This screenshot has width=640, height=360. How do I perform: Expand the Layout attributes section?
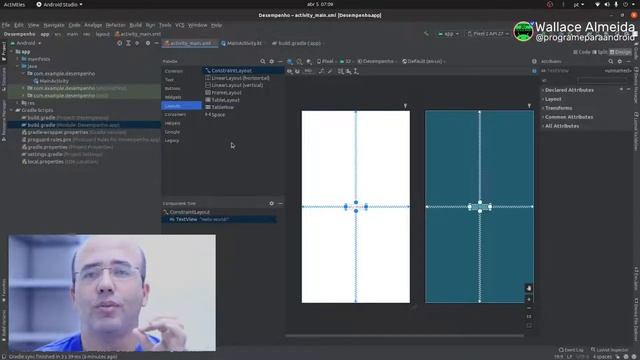coord(553,99)
